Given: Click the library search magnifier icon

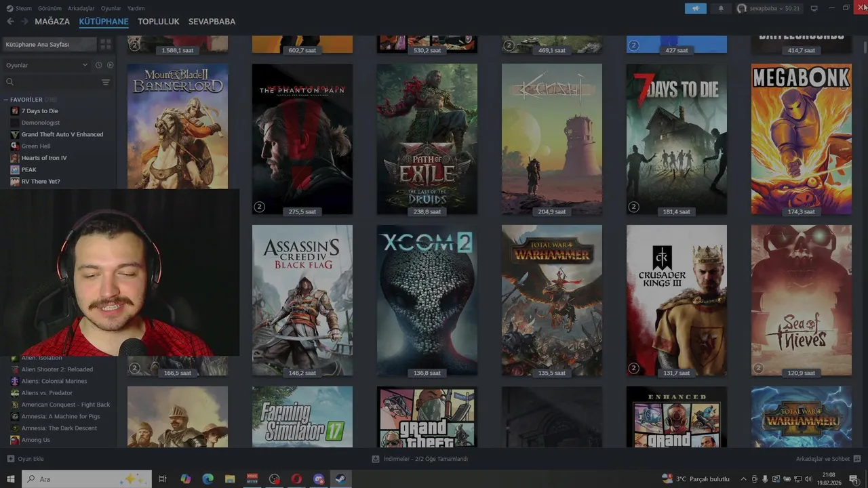Looking at the screenshot, I should pos(10,82).
